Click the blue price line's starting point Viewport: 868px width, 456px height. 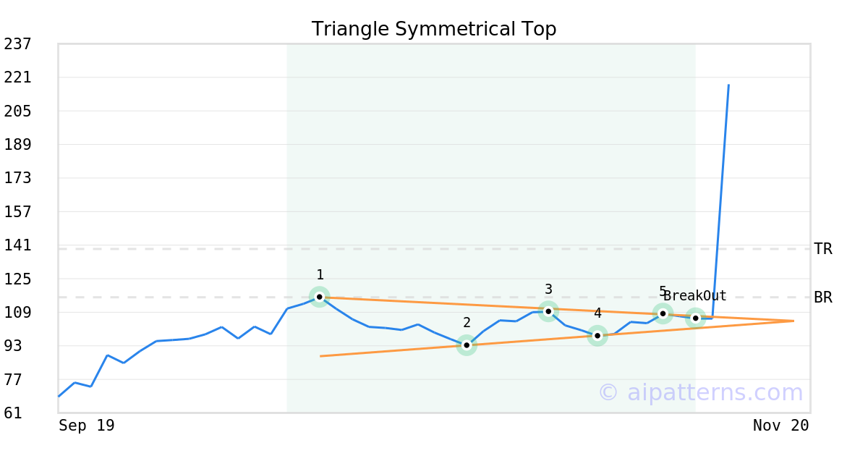(x=59, y=396)
